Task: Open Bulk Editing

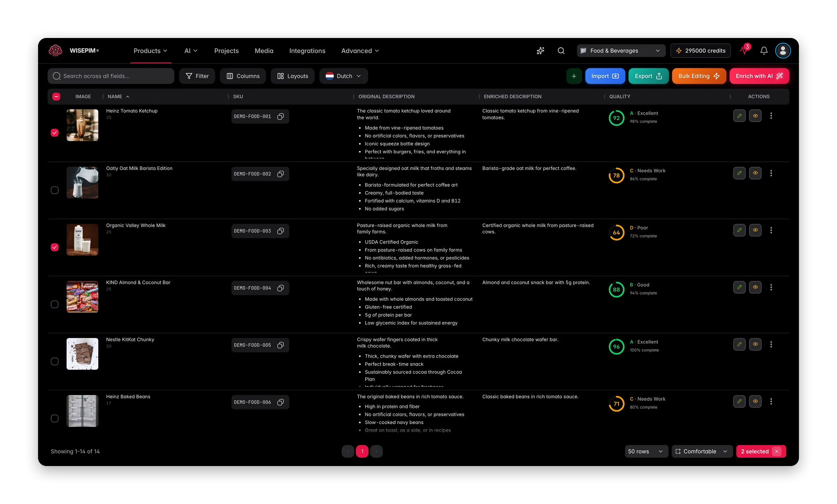Action: (699, 76)
